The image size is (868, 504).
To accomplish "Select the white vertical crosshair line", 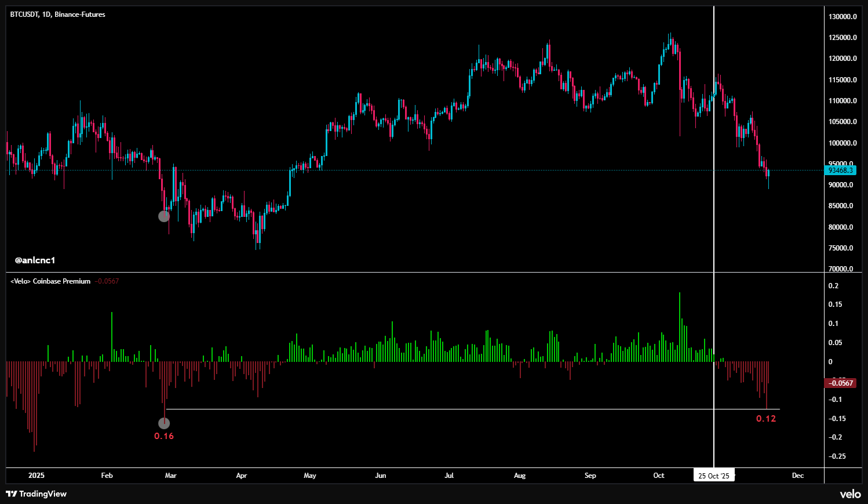I will click(714, 174).
